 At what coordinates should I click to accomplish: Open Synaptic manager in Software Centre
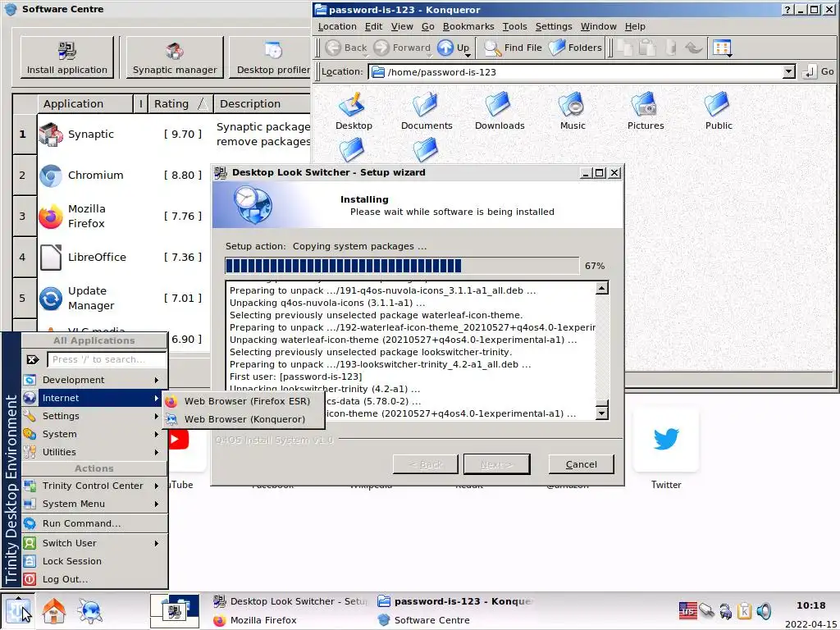point(175,57)
